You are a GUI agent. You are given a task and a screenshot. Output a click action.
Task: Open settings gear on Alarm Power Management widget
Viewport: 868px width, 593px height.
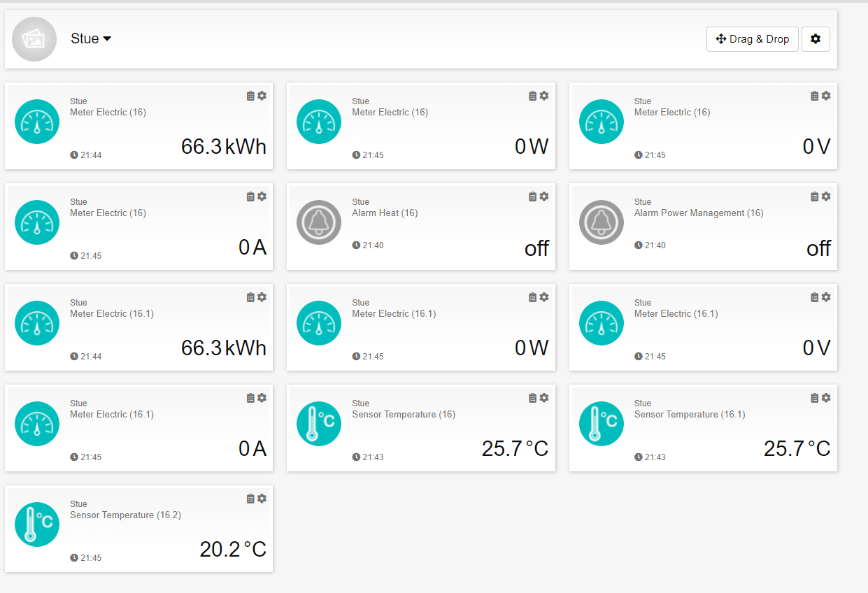pos(826,197)
